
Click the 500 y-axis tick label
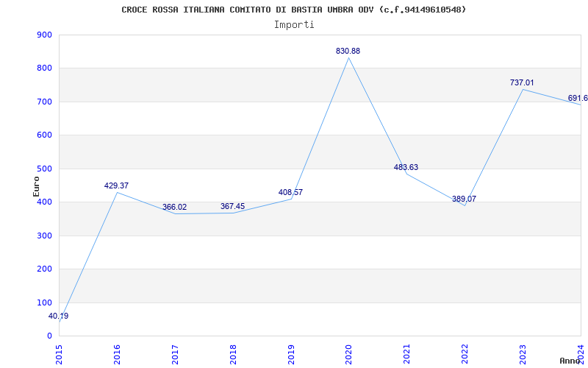44,169
